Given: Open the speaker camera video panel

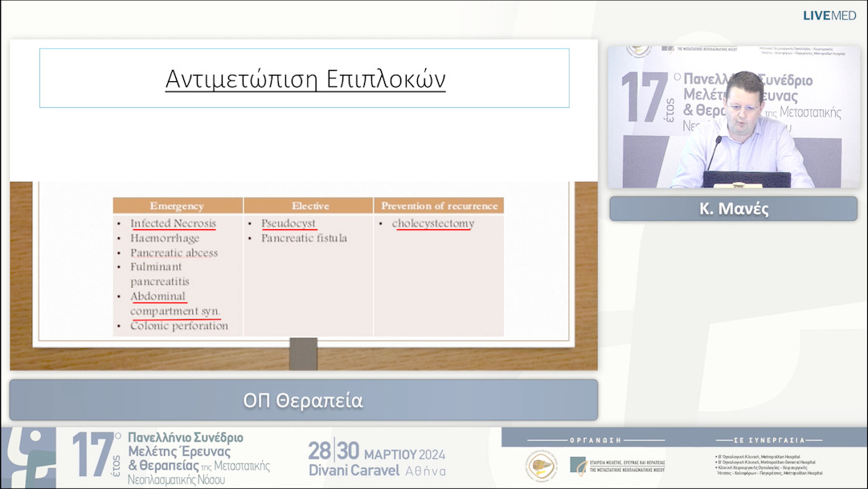Looking at the screenshot, I should (x=732, y=117).
